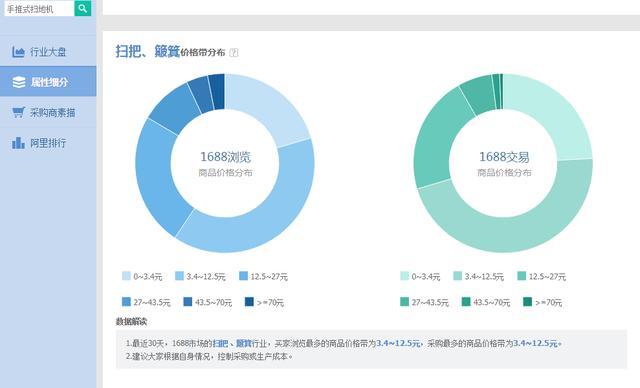Toggle green legend swatch 3.4~12.5元
Image resolution: width=640 pixels, height=388 pixels.
[x=458, y=276]
